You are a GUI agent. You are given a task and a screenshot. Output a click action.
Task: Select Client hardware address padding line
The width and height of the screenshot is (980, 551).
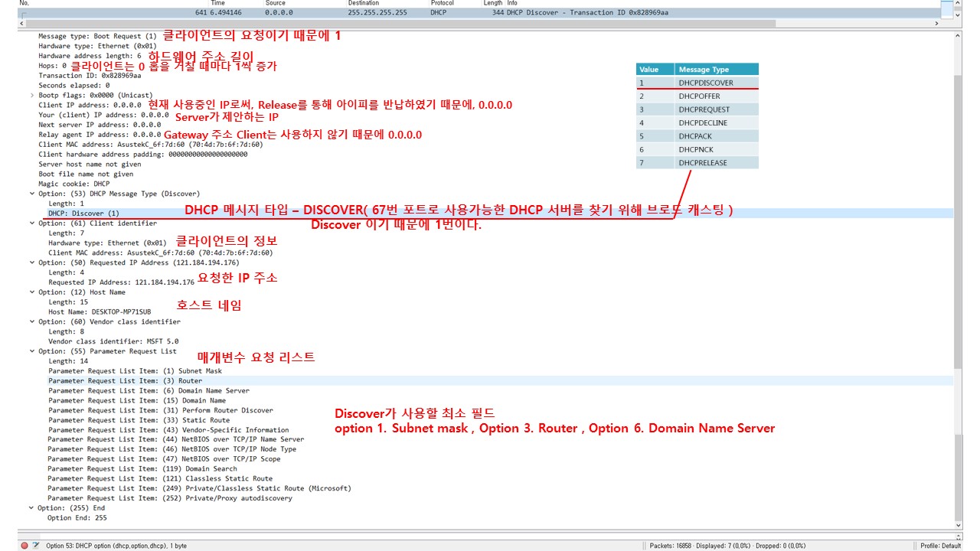(143, 155)
